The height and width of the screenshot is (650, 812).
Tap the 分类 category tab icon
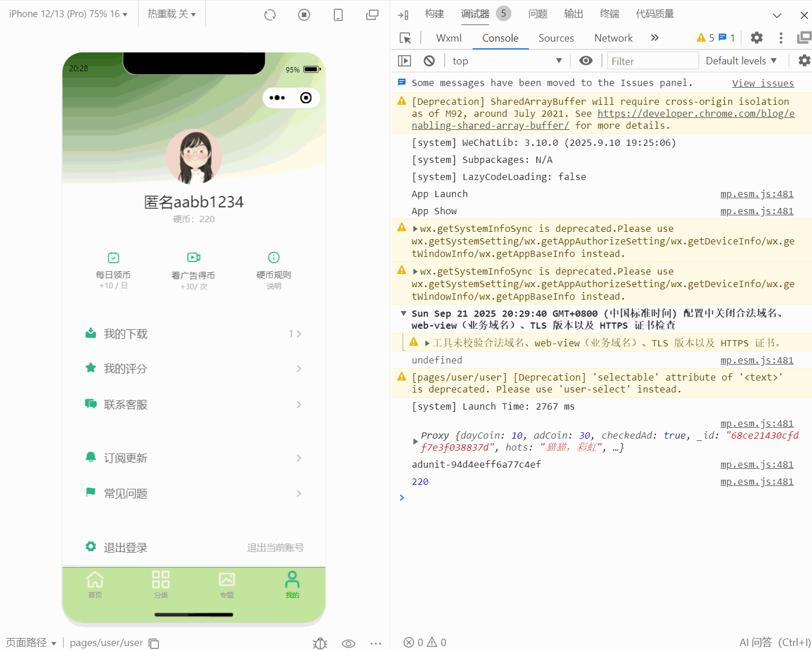point(161,579)
